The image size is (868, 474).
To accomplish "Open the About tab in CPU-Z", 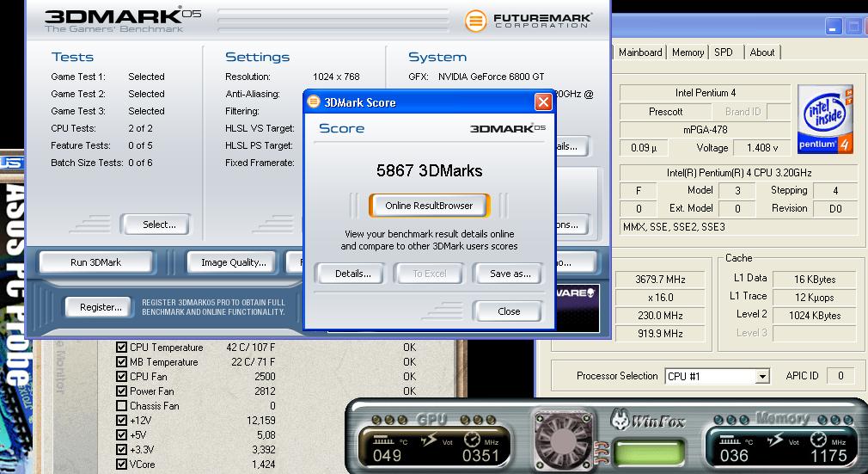I will [x=762, y=52].
